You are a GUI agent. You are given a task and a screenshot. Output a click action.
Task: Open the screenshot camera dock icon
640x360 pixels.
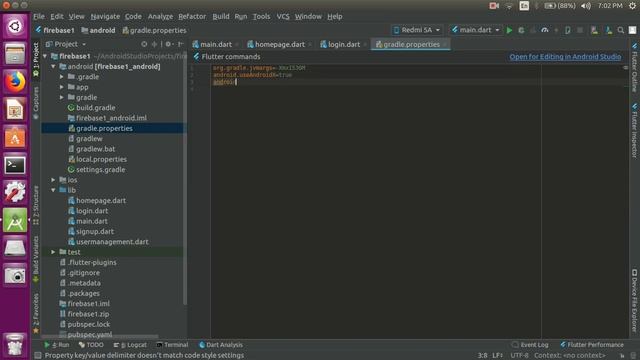(15, 276)
